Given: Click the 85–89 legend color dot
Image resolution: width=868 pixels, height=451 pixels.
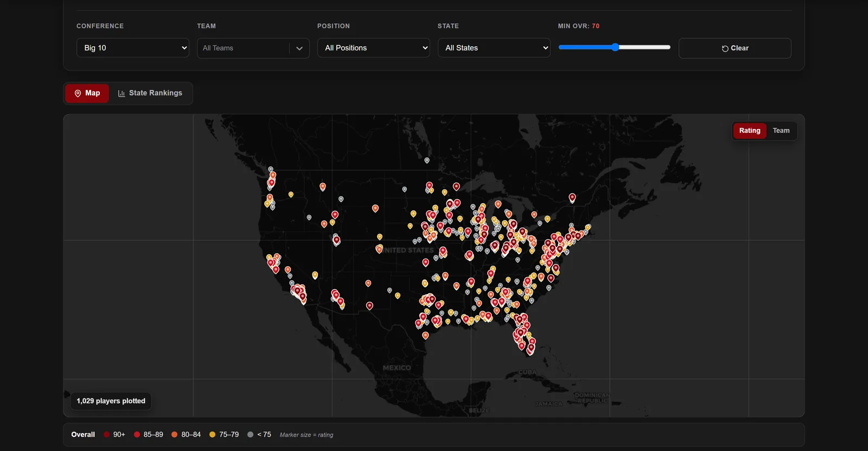Looking at the screenshot, I should click(x=137, y=435).
